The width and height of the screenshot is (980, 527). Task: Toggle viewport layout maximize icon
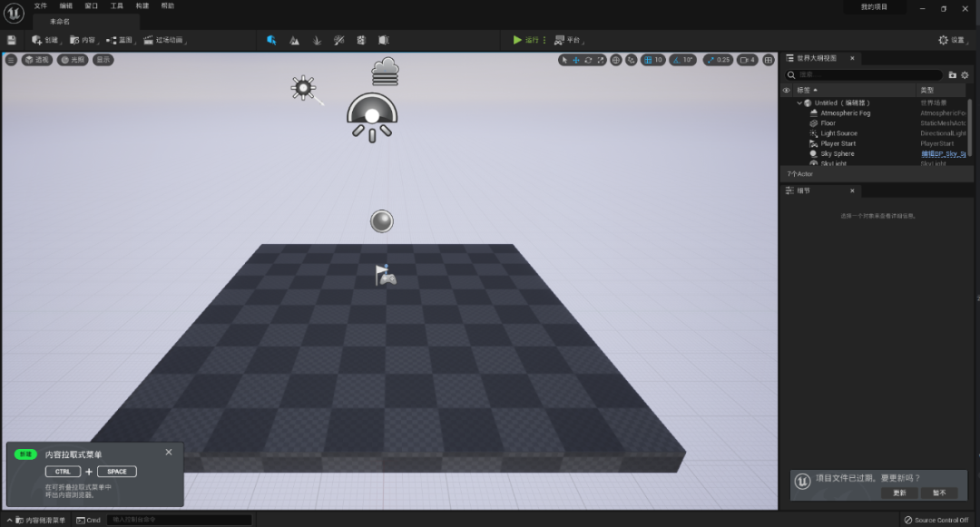point(769,60)
